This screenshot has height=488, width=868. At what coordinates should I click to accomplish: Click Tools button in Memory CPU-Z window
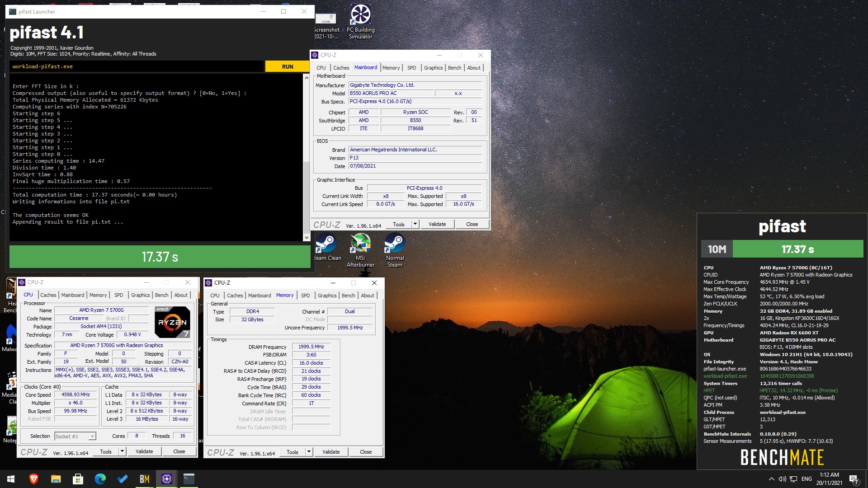coord(292,452)
